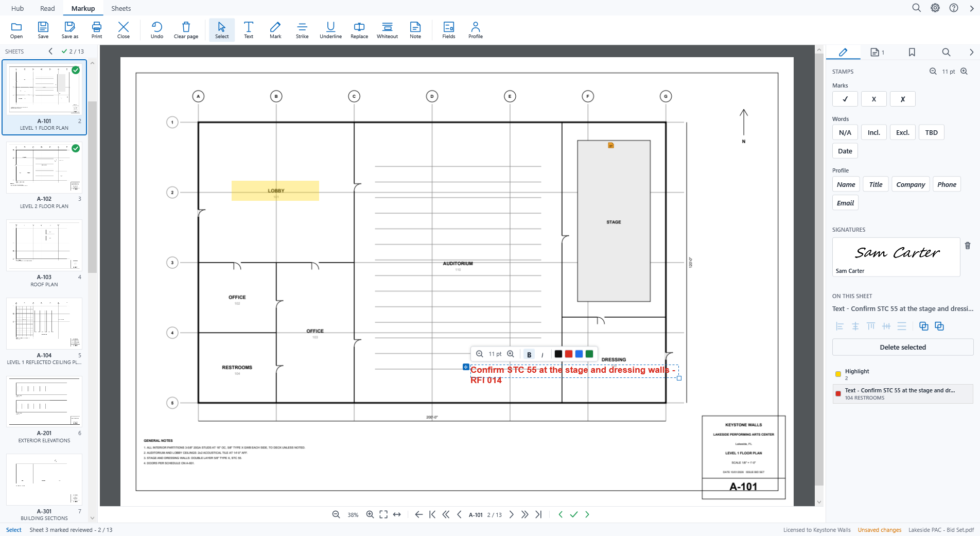This screenshot has width=980, height=536.
Task: Bring selected markup to front
Action: 924,326
